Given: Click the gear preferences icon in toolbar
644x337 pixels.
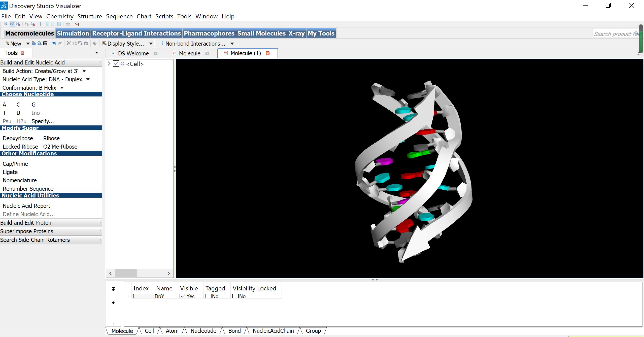Looking at the screenshot, I should pos(95,44).
